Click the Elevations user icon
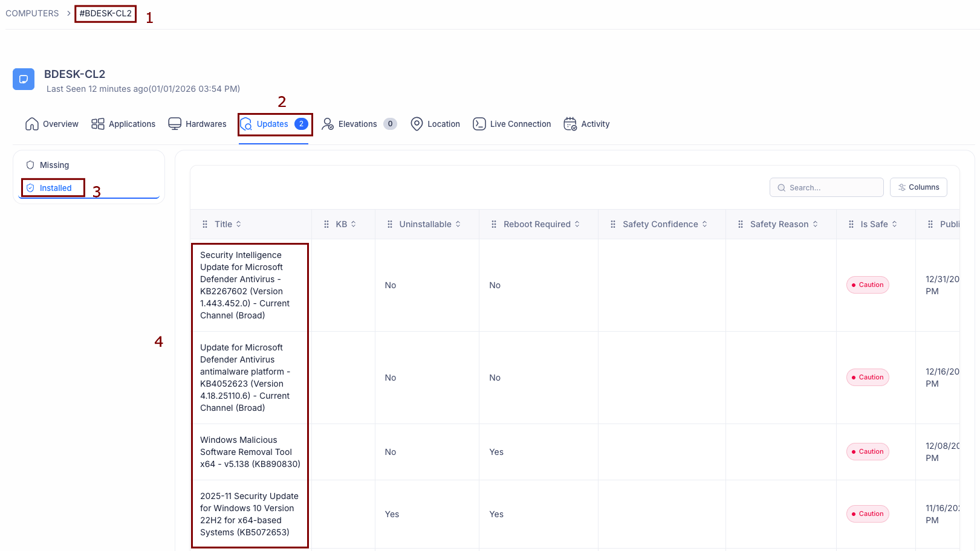 (328, 124)
